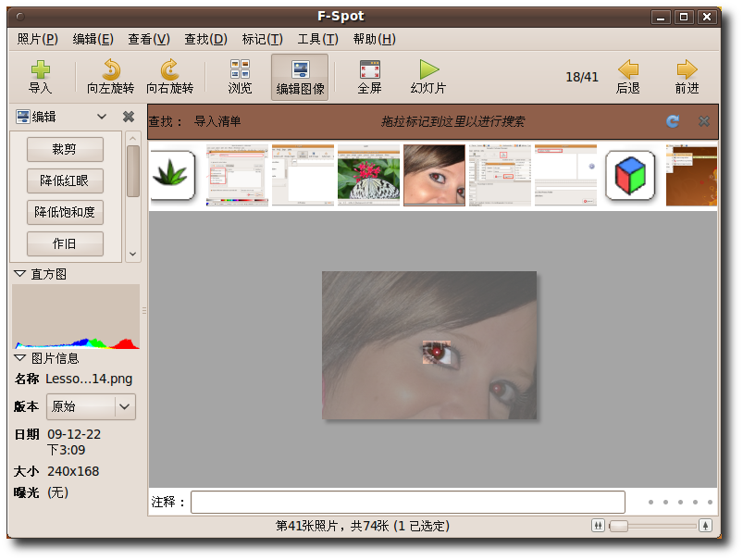This screenshot has height=560, width=743.
Task: Open the 工具(T) menu
Action: (x=317, y=39)
